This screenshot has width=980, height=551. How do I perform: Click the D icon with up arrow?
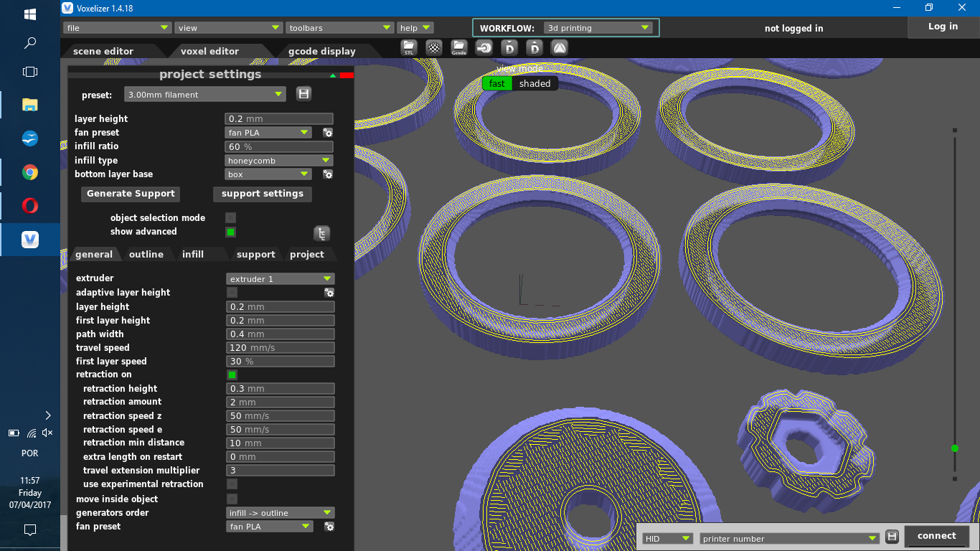534,48
